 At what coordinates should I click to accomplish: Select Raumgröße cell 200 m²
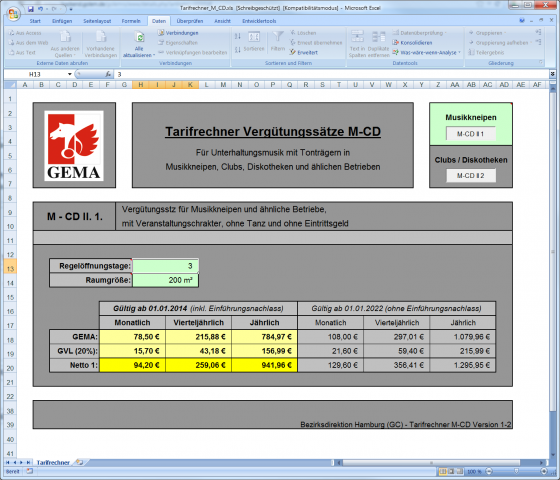point(165,280)
